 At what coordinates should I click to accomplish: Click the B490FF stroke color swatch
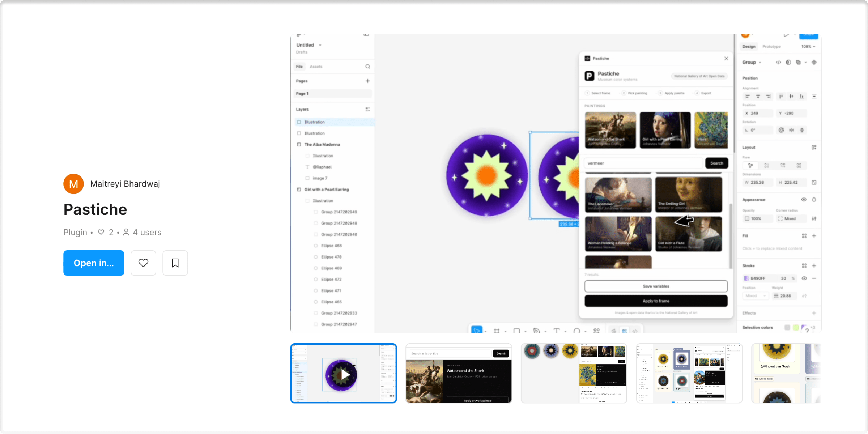tap(746, 278)
